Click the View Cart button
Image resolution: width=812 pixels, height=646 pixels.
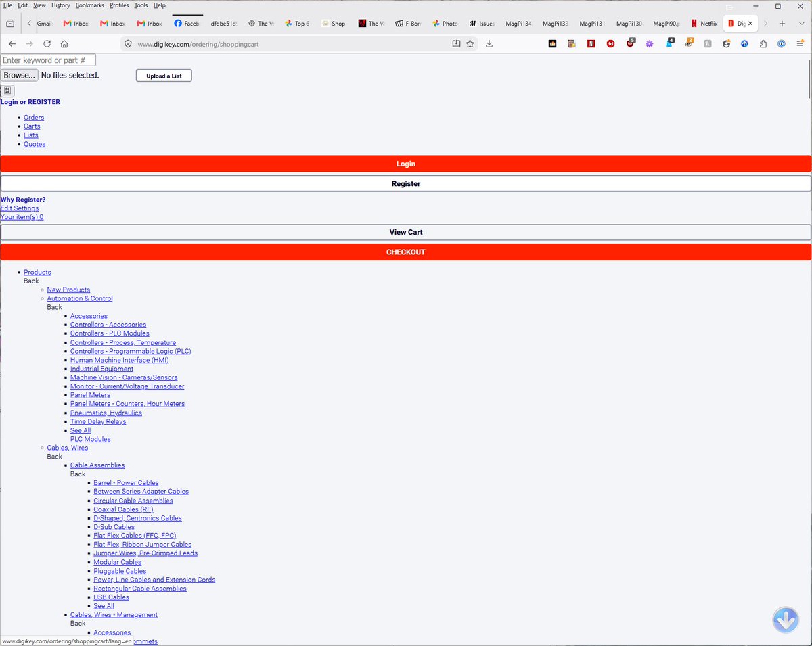406,232
